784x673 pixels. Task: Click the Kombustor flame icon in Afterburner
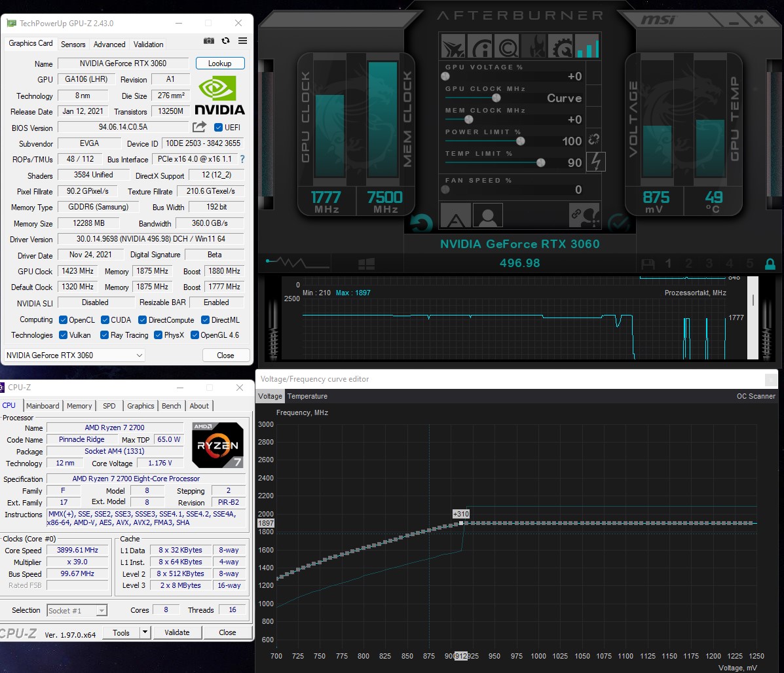coord(534,46)
